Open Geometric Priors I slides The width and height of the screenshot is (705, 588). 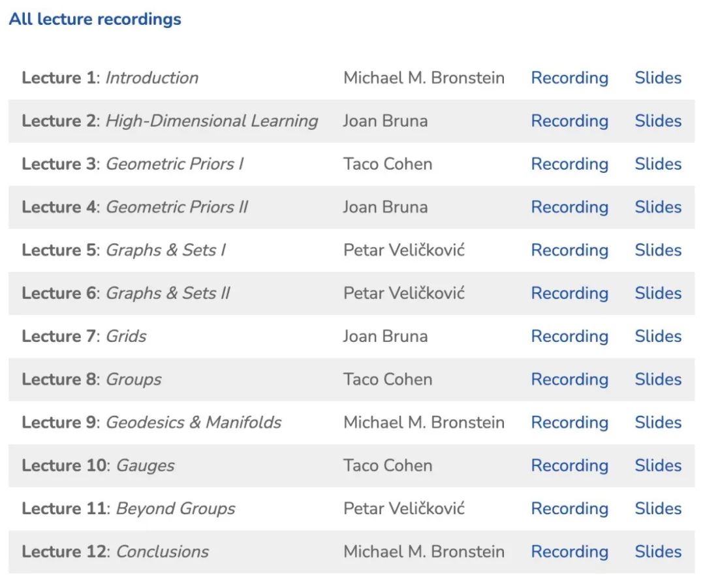click(658, 164)
